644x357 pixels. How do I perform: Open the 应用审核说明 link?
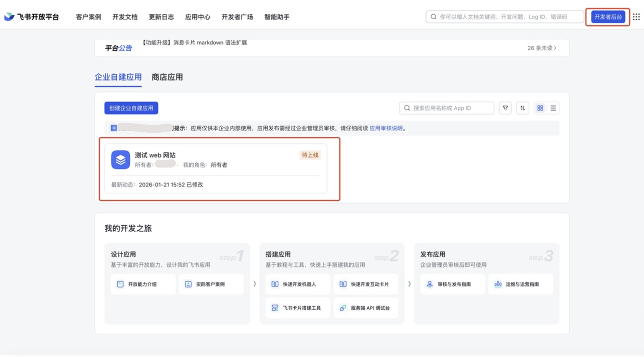386,128
